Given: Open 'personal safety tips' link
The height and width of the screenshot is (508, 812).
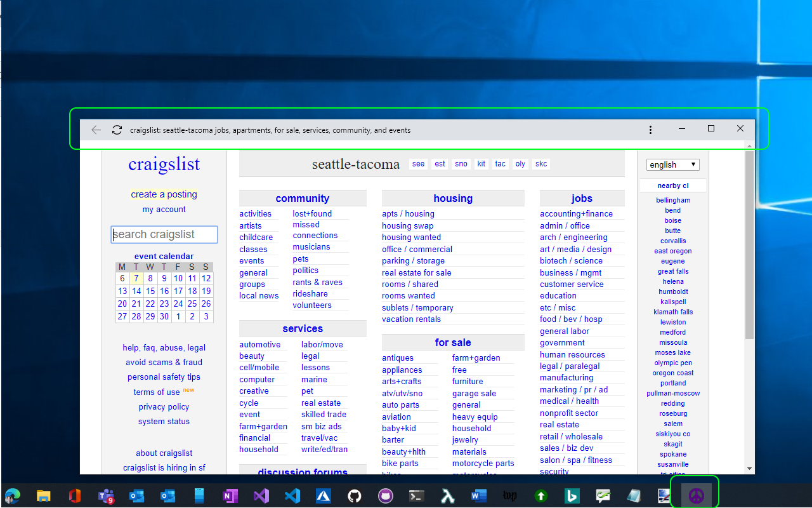Looking at the screenshot, I should (x=164, y=377).
